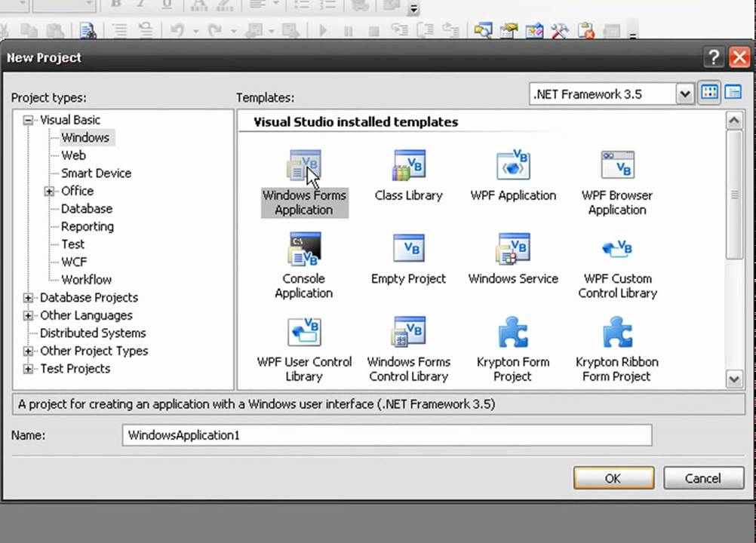Open the Redo history dropdown arrow
Image resolution: width=756 pixels, height=543 pixels.
(x=233, y=32)
